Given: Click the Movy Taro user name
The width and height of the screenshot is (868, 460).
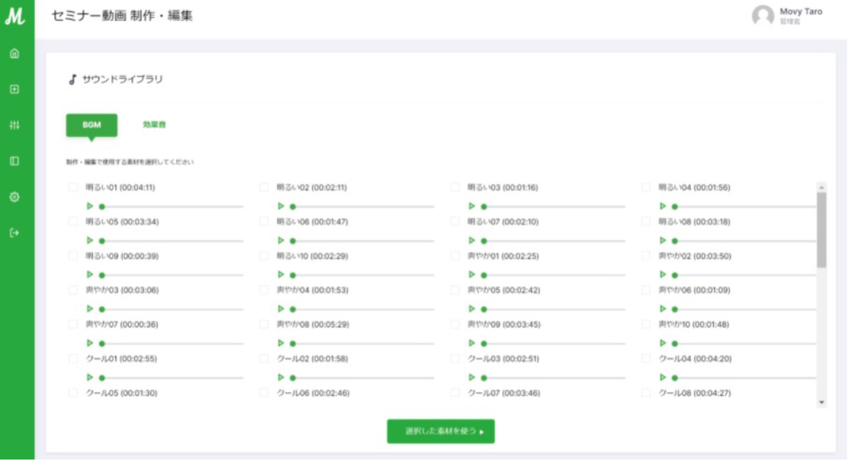Looking at the screenshot, I should point(801,12).
